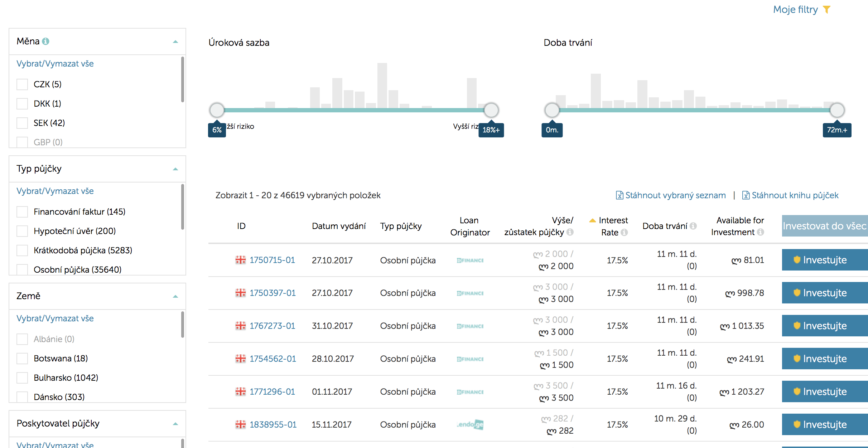
Task: Sort table by Loan Originator column
Action: 470,226
